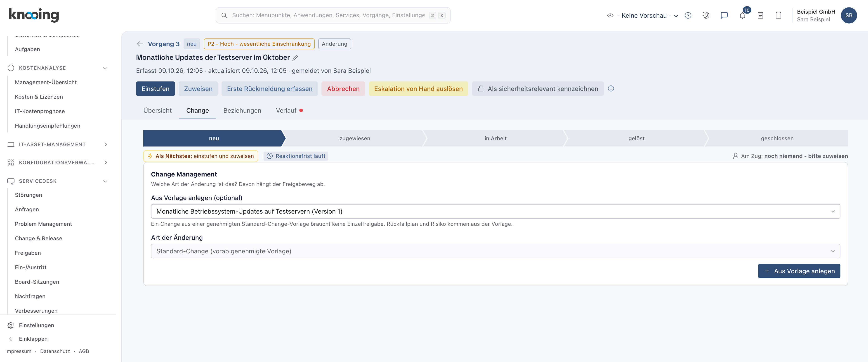Click the P2 - Hoch priority badge
The height and width of the screenshot is (362, 868).
pos(259,44)
